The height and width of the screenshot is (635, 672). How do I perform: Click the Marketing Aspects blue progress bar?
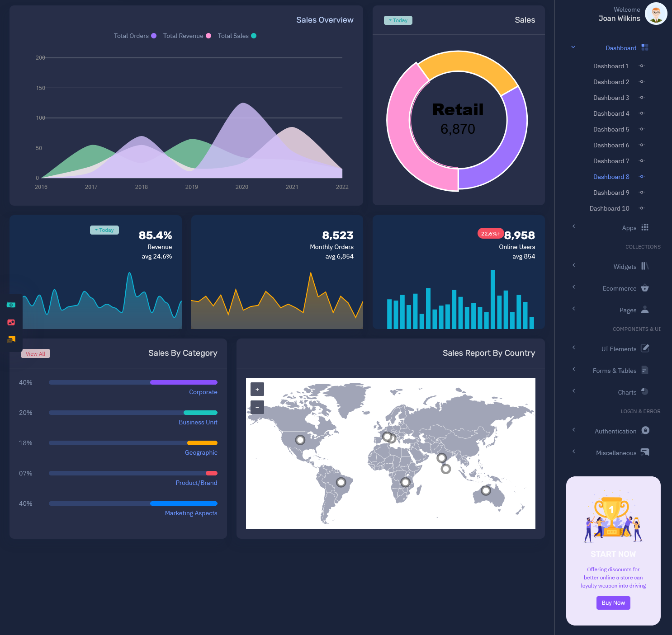[184, 503]
